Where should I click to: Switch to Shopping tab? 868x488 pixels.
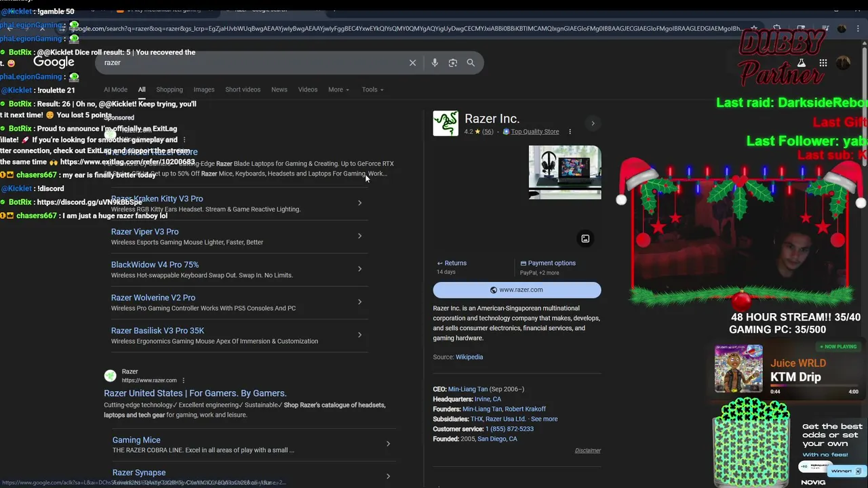click(170, 89)
